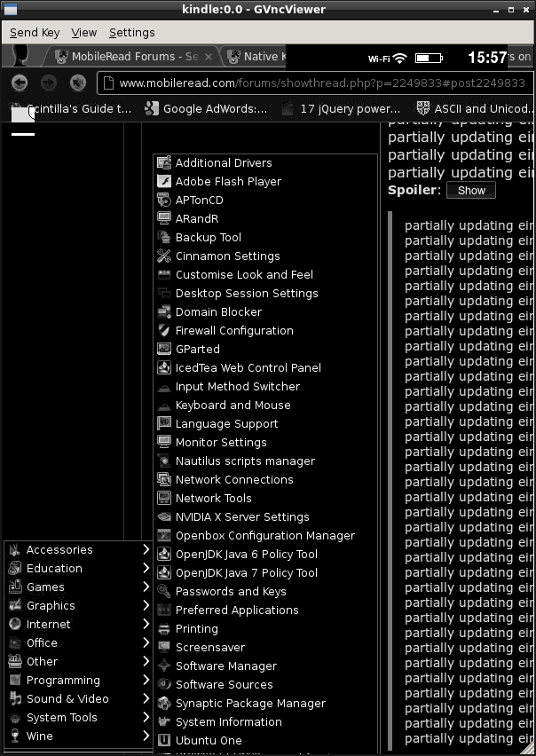Open Keyboard and Mouse entry

[x=265, y=405]
